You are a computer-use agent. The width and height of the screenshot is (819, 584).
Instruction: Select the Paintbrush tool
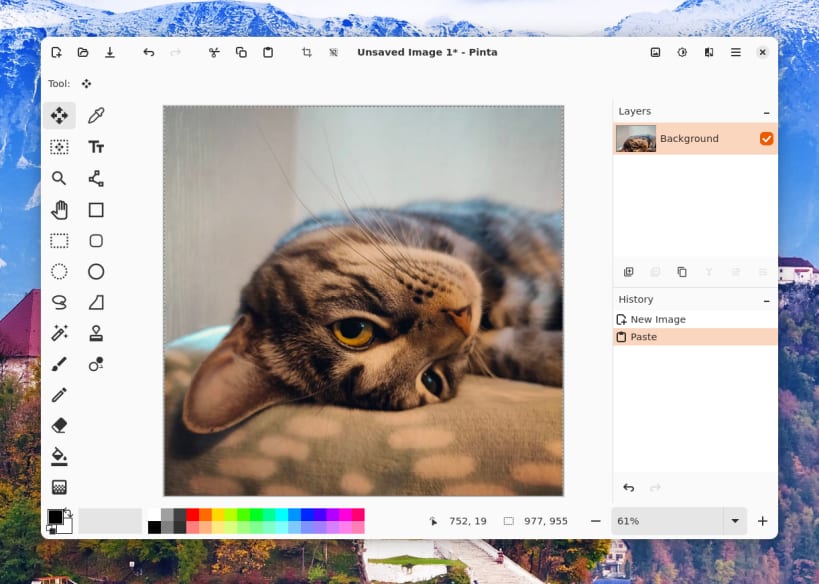click(x=59, y=364)
